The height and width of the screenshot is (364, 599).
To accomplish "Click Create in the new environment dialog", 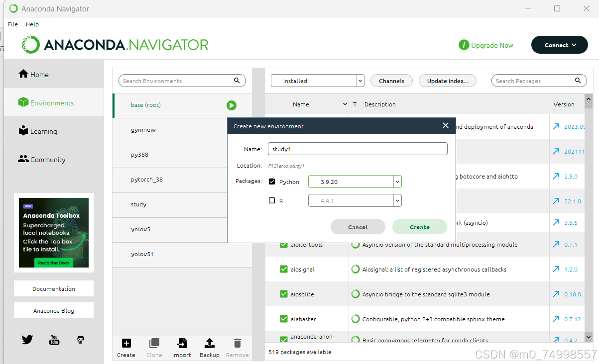I will point(420,227).
